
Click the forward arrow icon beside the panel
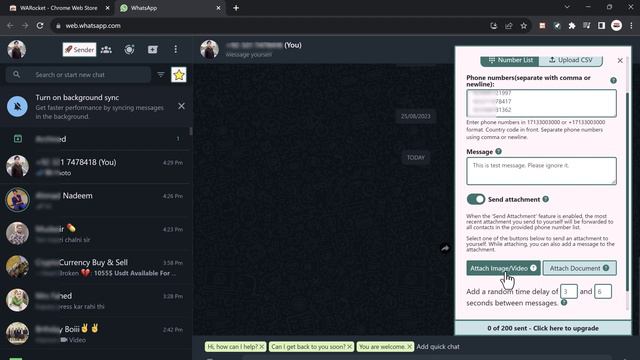(445, 248)
